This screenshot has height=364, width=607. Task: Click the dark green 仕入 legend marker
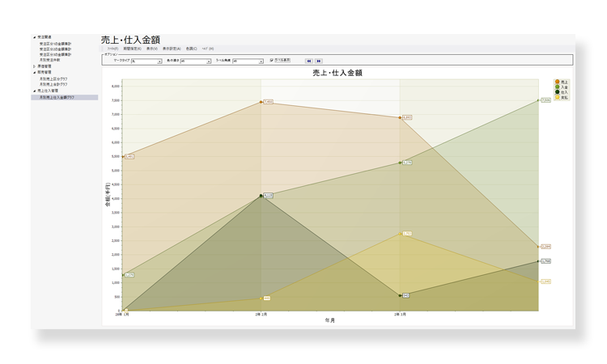point(557,92)
